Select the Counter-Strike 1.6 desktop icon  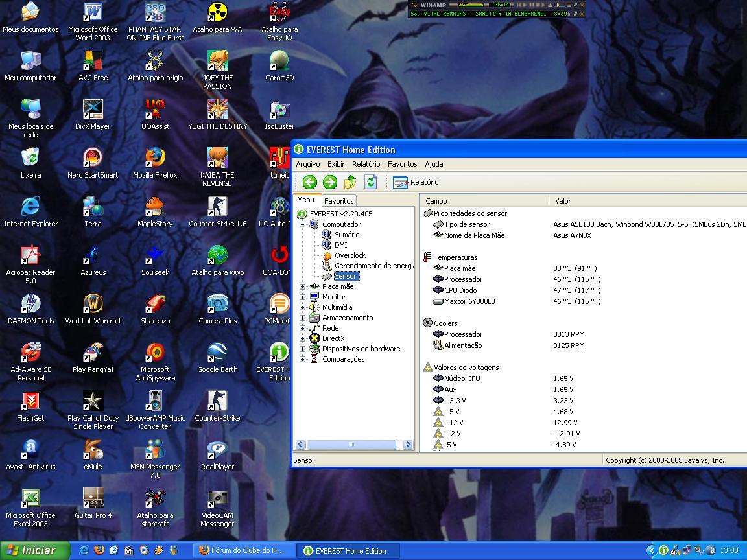(217, 211)
